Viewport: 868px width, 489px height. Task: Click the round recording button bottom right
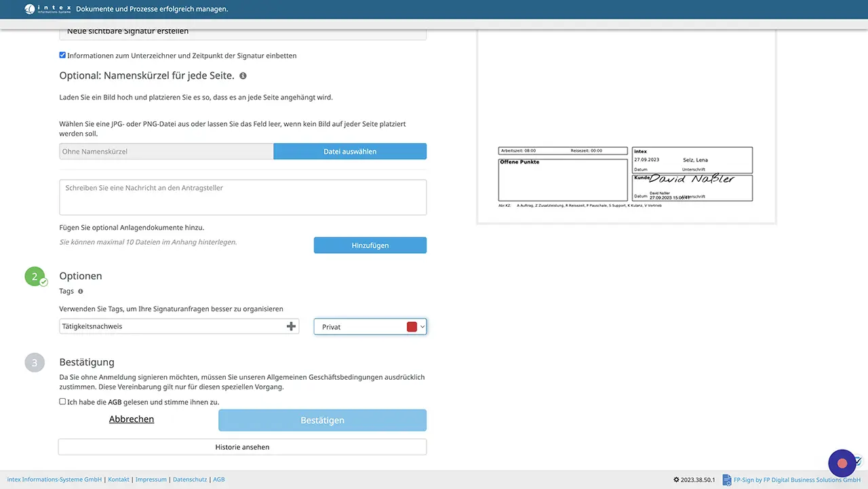coord(842,463)
